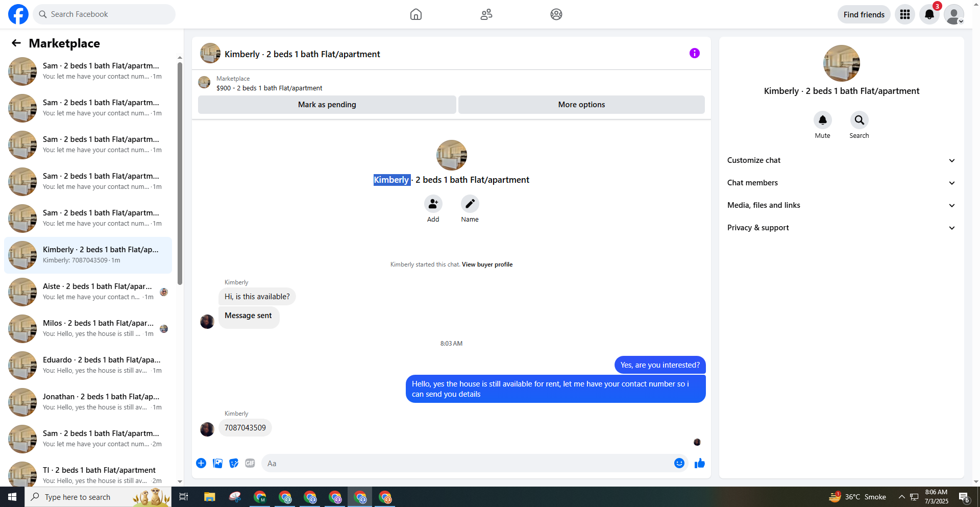Search in conversation with magnifier icon

[x=860, y=120]
